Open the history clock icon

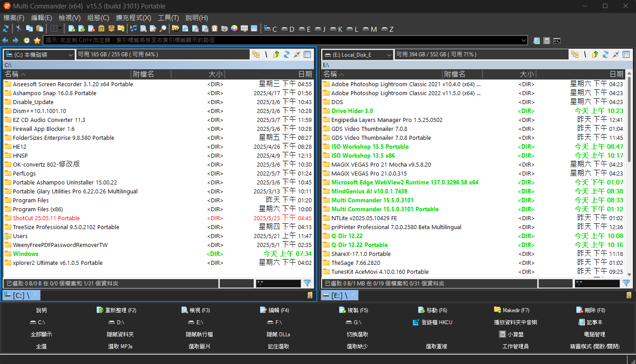click(26, 40)
